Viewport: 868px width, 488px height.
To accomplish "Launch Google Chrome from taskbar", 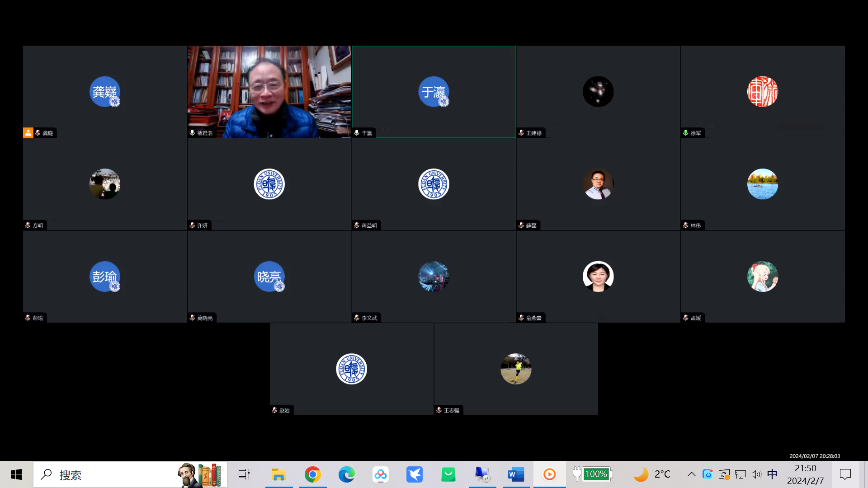I will (312, 474).
